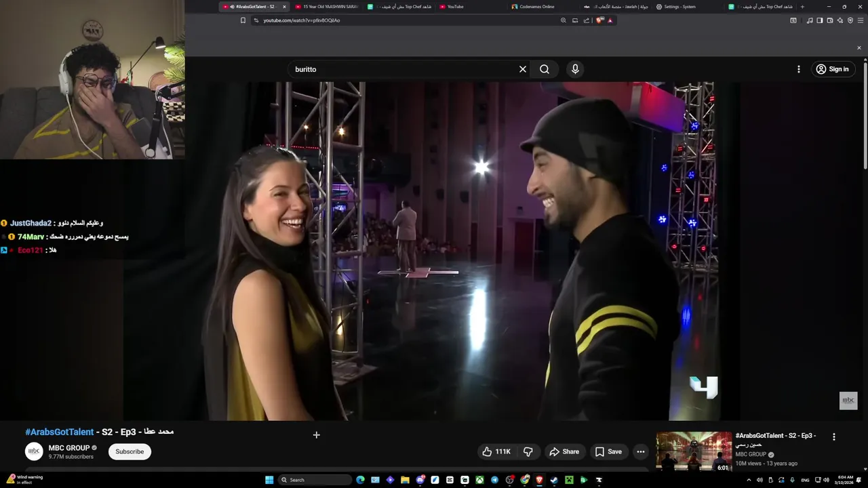Open Minecraft from taskbar
868x488 pixels.
point(569,480)
